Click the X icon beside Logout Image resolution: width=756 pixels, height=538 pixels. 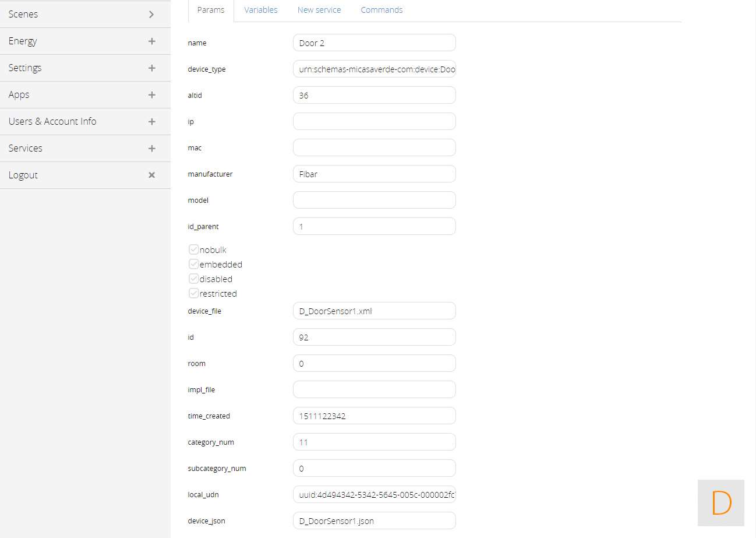(x=151, y=175)
